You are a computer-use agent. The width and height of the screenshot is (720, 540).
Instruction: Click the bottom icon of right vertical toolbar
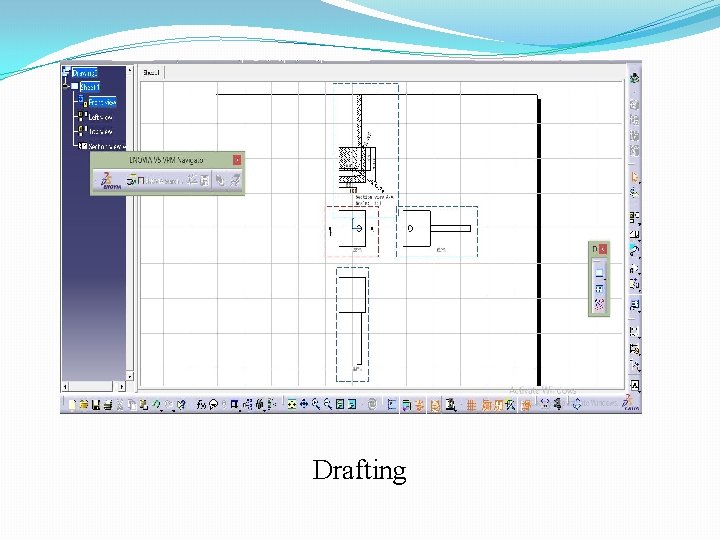(x=635, y=385)
